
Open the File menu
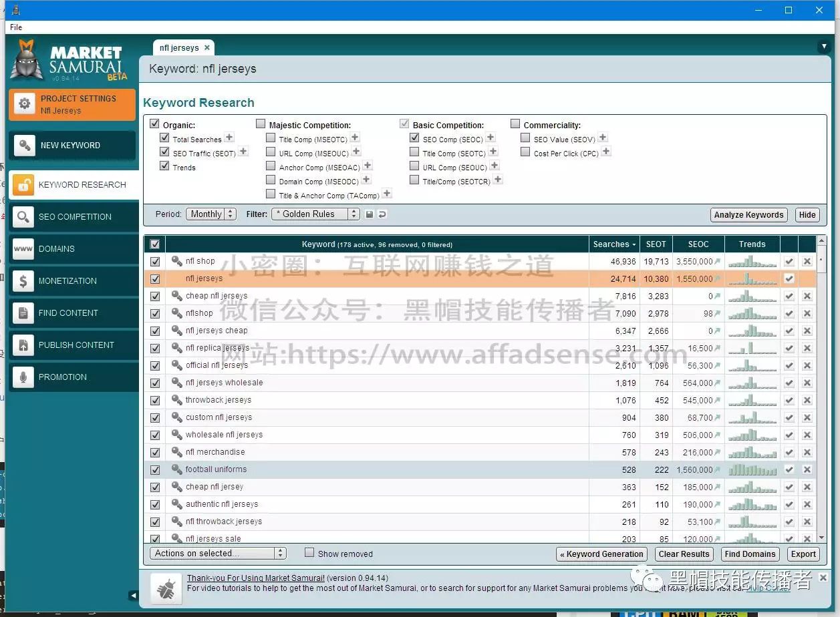(x=16, y=27)
